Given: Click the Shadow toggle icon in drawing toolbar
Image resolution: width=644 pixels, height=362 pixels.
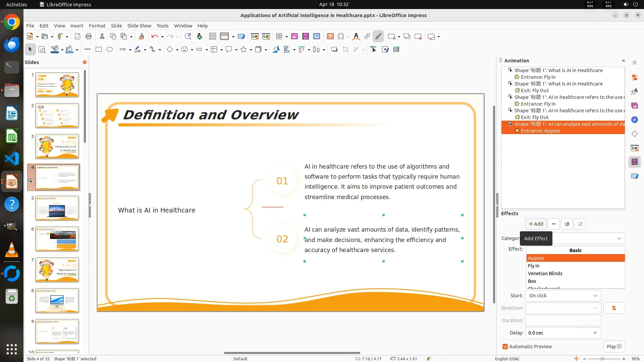Looking at the screenshot, I should (334, 50).
